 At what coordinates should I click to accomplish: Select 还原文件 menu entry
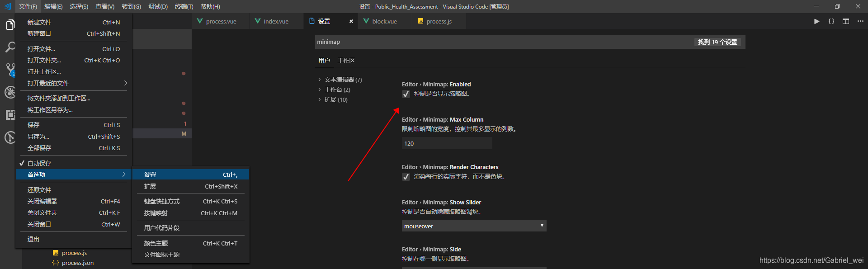pyautogui.click(x=73, y=190)
